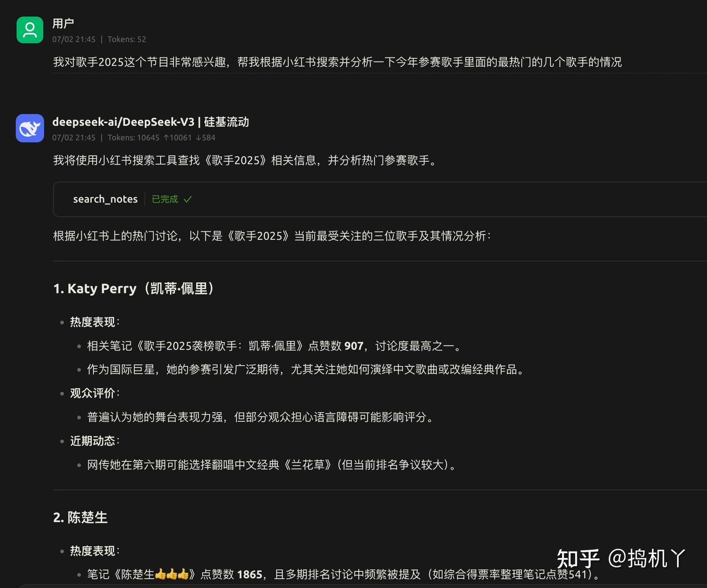Click the 用户 sender name
Screen dimensions: 707x588
click(x=63, y=24)
